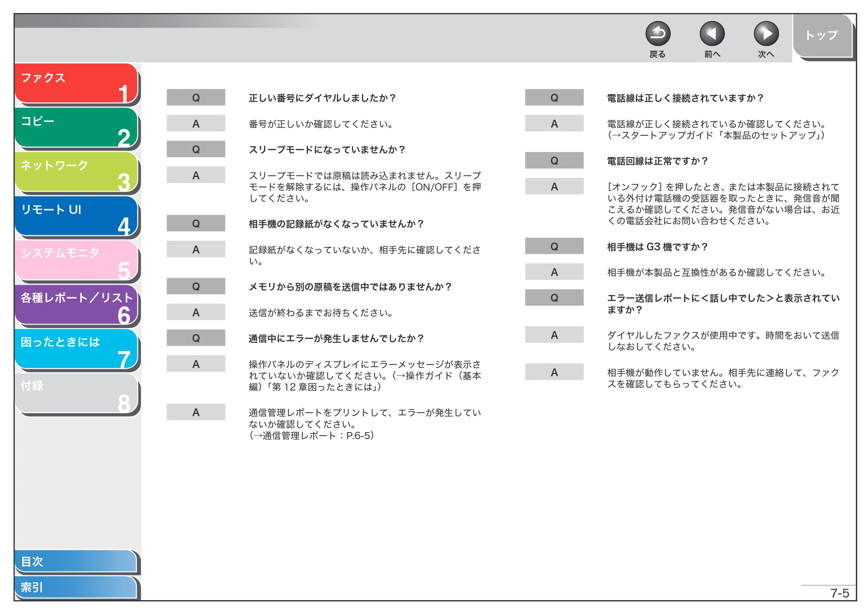Click the answer 記録紙がなくなっていないか

(365, 256)
